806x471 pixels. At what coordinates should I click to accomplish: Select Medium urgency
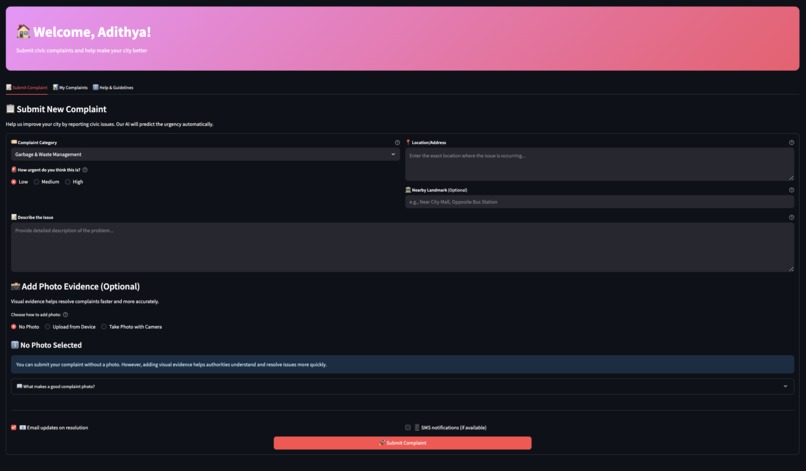tap(46, 182)
